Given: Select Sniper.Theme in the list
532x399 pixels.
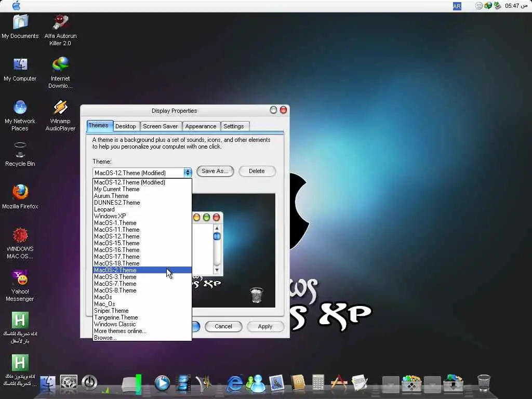Looking at the screenshot, I should click(142, 311).
